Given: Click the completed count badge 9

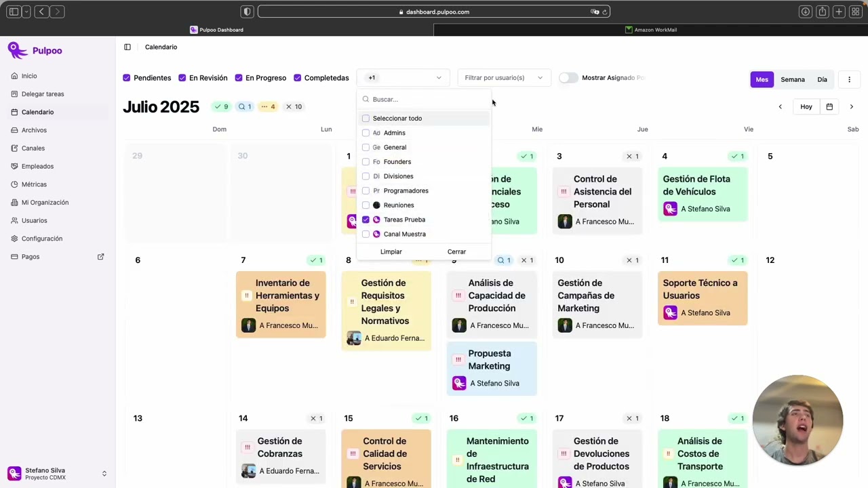Looking at the screenshot, I should click(x=221, y=106).
